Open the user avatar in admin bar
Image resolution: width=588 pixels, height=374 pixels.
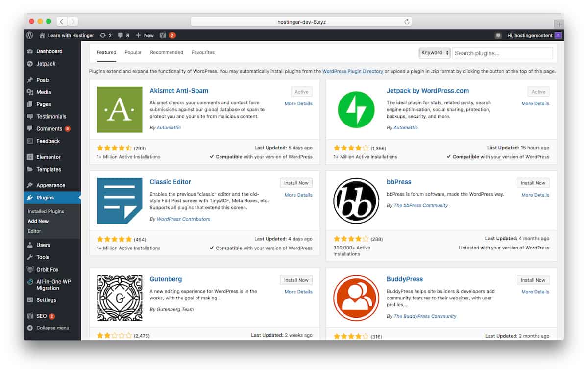coord(558,35)
